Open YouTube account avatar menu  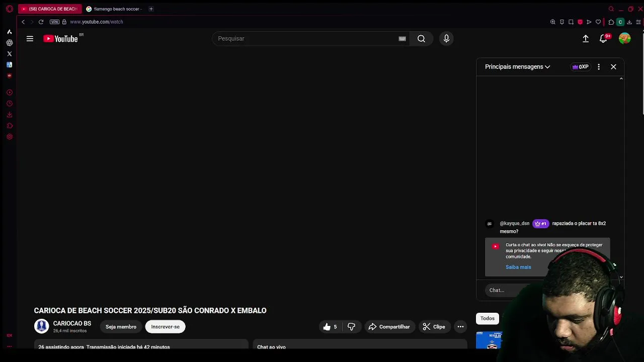(x=625, y=39)
